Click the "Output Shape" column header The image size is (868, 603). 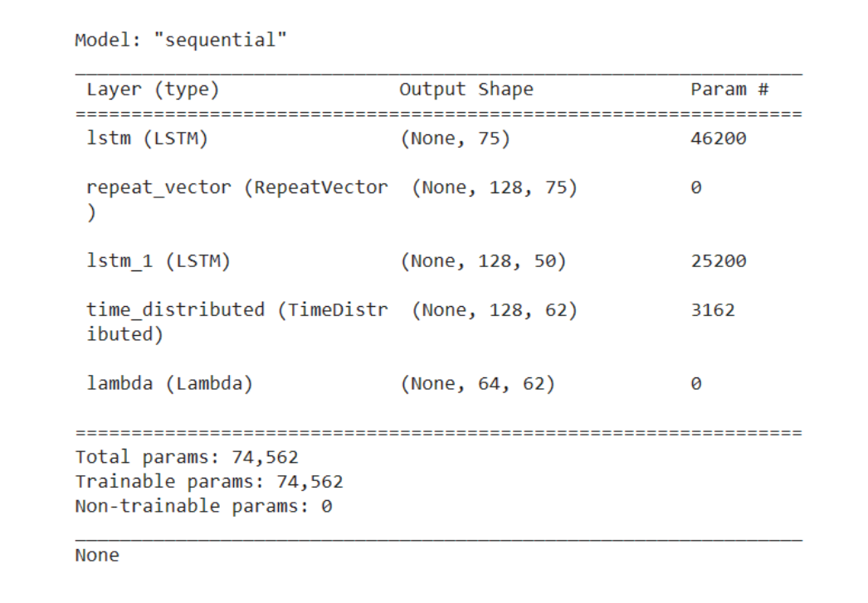(x=466, y=90)
